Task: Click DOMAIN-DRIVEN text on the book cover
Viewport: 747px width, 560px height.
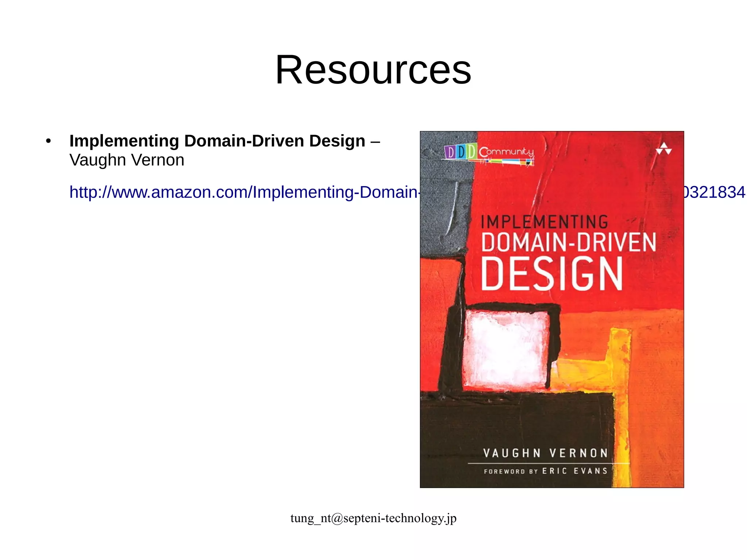Action: [x=568, y=242]
